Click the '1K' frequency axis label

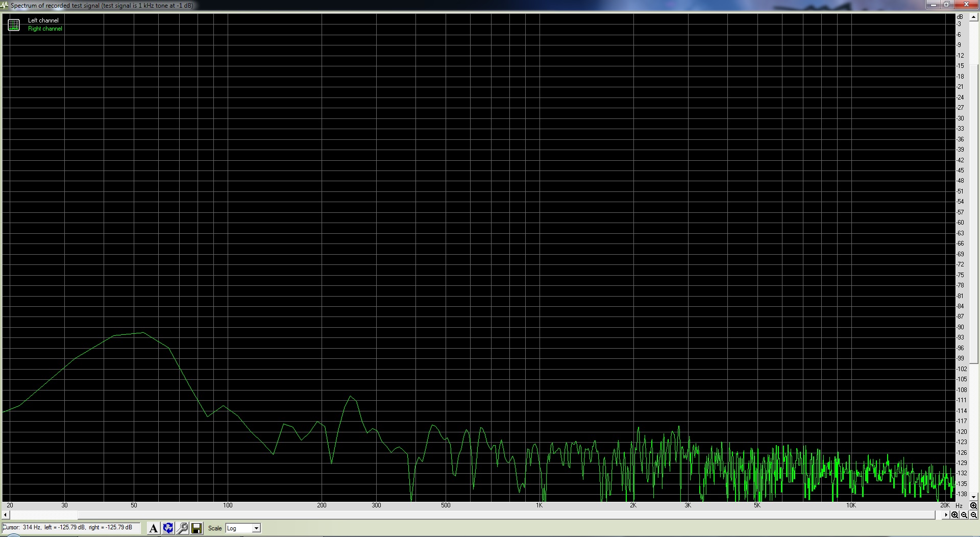[539, 505]
